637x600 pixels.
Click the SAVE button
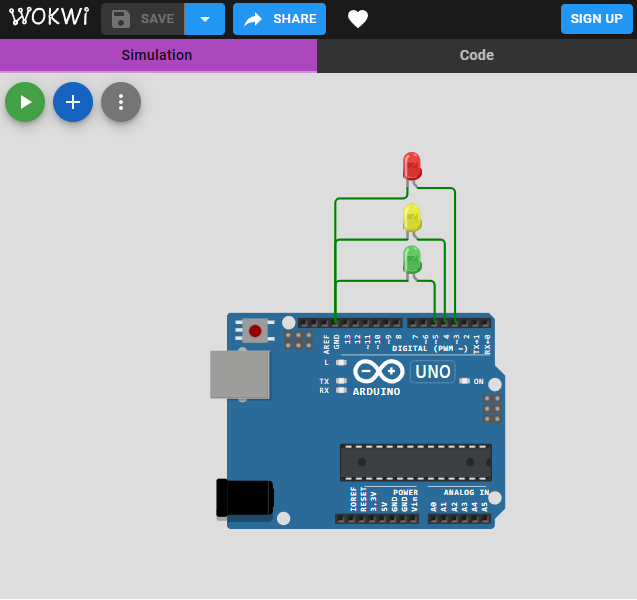click(143, 19)
